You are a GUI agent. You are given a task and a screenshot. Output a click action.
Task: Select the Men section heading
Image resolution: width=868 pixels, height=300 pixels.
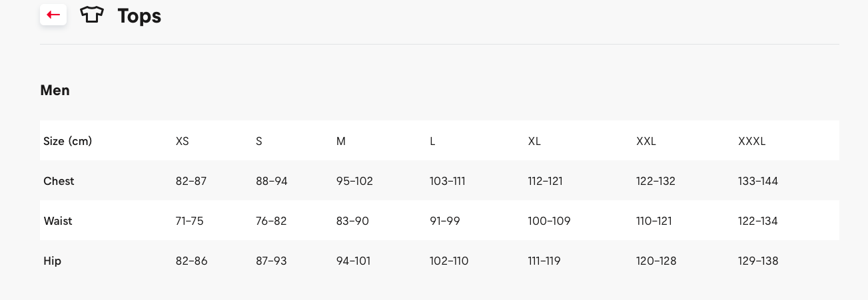pyautogui.click(x=55, y=90)
